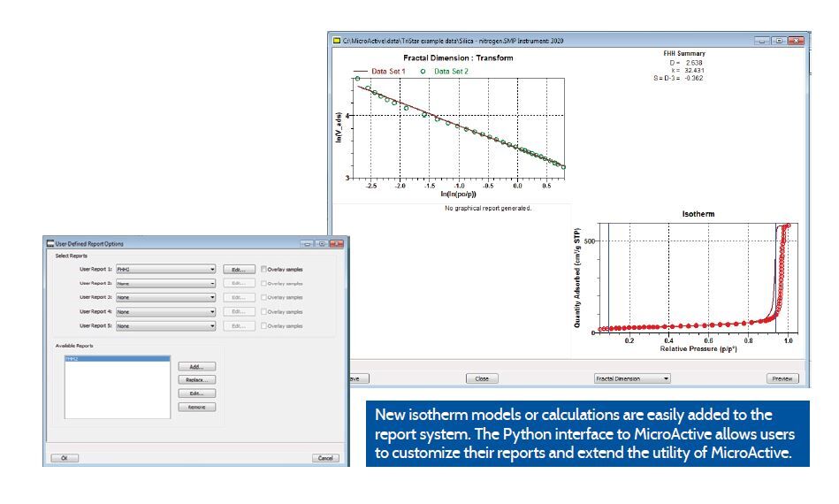Click Preview button in the MicroActive window
Screen dimensions: 839x504
click(x=782, y=378)
